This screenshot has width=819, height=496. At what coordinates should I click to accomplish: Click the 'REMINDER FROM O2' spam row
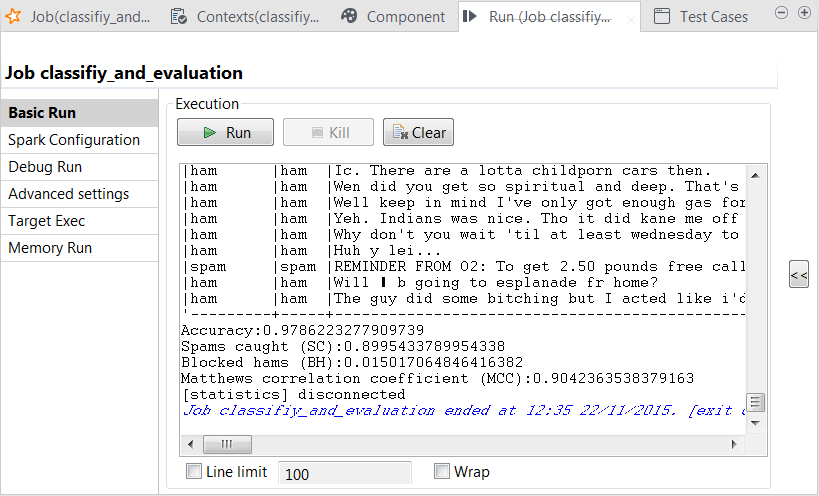[463, 267]
